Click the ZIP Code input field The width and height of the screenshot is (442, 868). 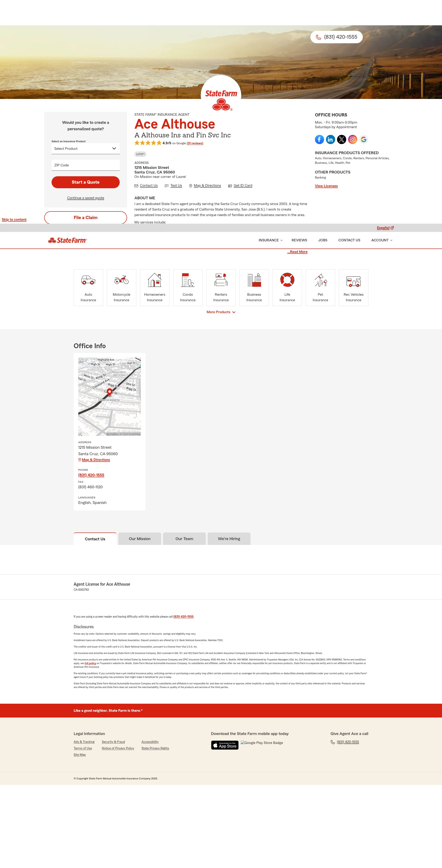click(86, 165)
